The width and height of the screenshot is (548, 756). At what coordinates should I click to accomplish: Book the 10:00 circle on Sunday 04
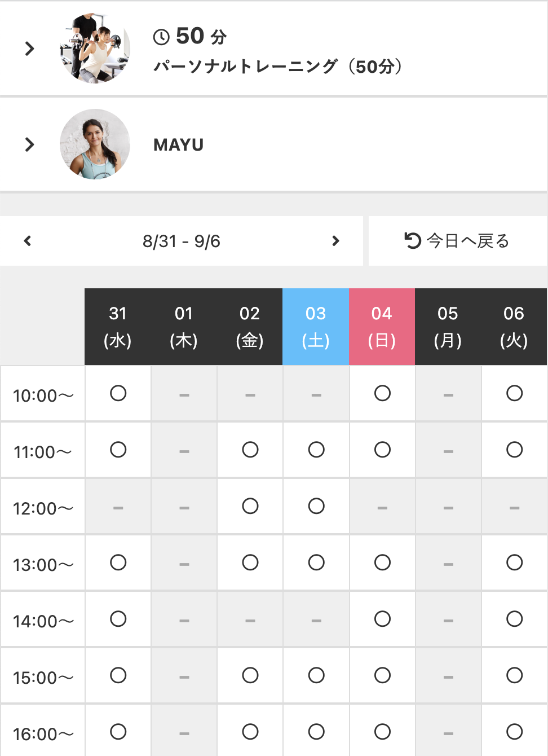tap(382, 393)
